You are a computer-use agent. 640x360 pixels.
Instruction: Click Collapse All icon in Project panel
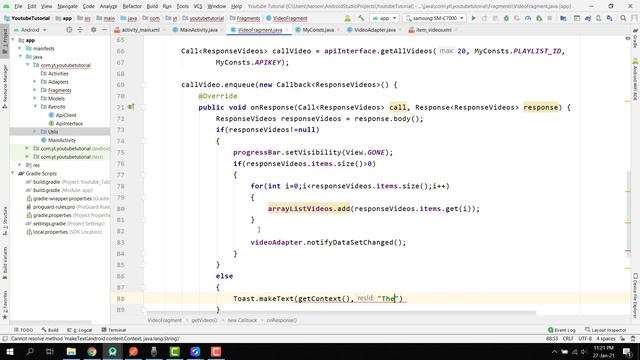pos(80,30)
